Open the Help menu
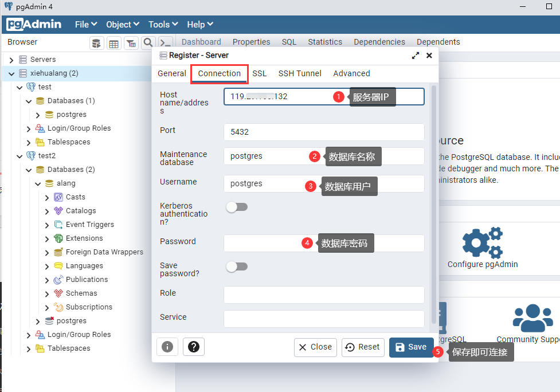The height and width of the screenshot is (392, 560). [200, 24]
